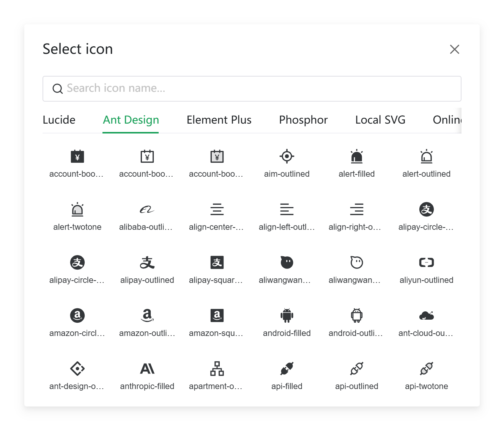Close the Select icon dialog
The width and height of the screenshot is (504, 430).
(455, 49)
